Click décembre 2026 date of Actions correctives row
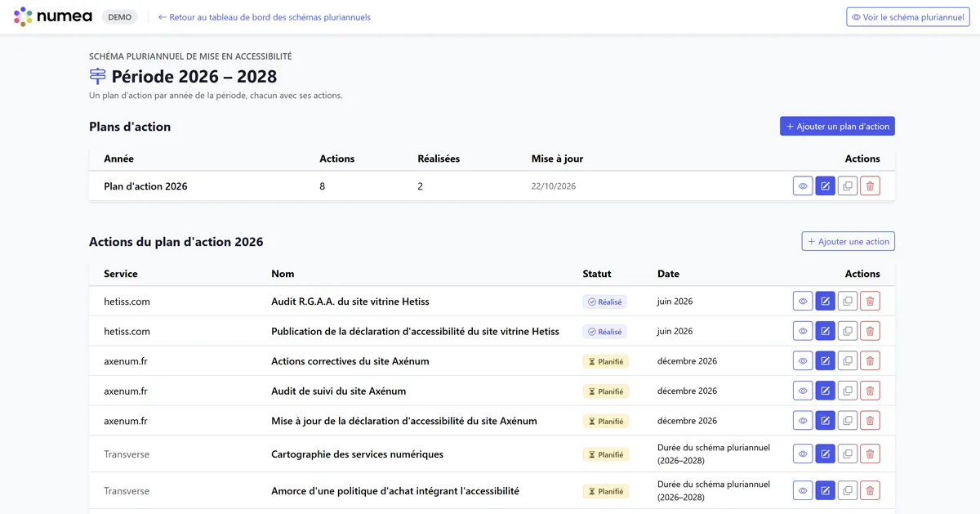 coord(687,361)
